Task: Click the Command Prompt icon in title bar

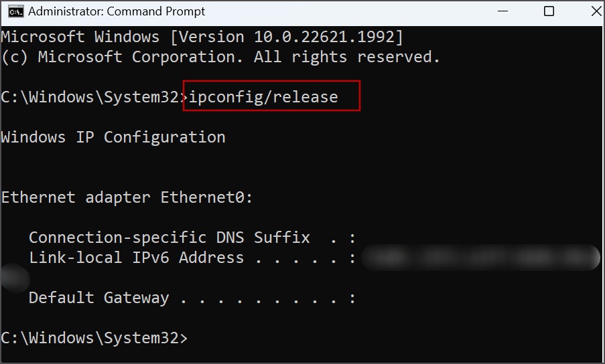Action: tap(16, 11)
